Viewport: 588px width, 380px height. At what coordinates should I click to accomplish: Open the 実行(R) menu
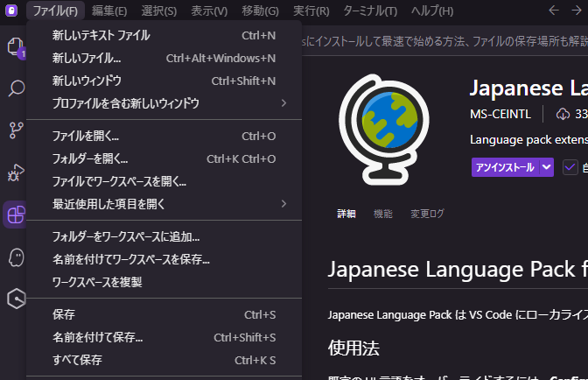(311, 11)
